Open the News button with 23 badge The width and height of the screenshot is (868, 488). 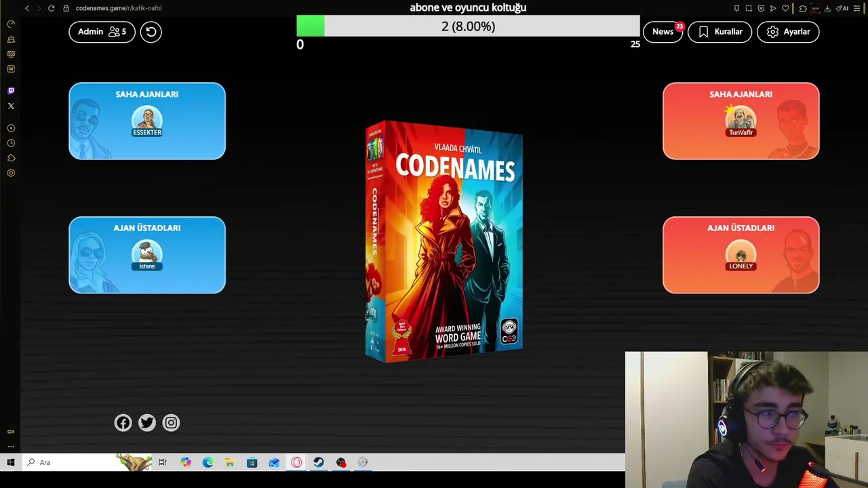(663, 32)
